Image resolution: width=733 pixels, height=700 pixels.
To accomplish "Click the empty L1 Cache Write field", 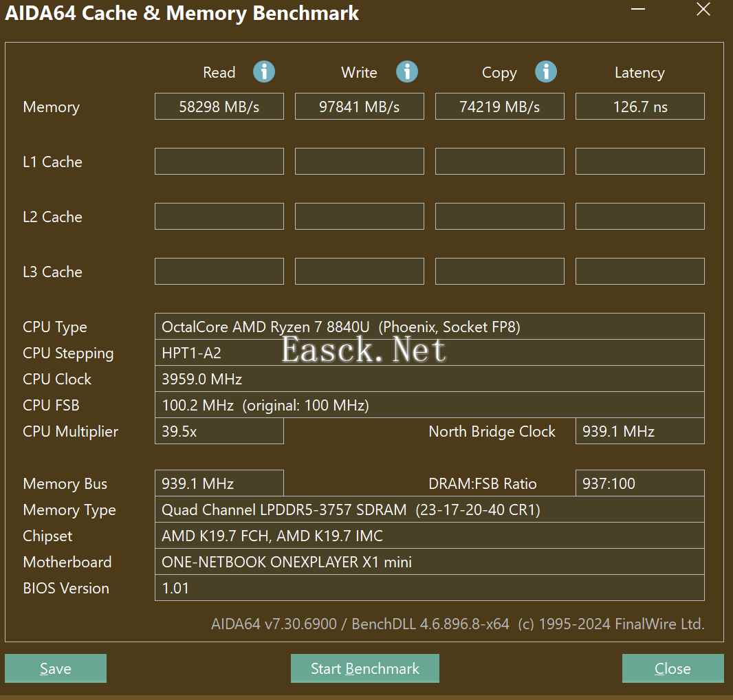I will point(360,162).
